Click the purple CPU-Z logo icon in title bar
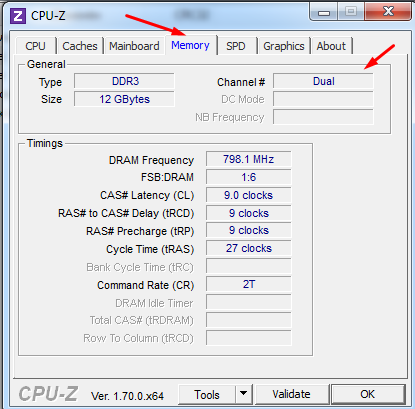The image size is (415, 409). tap(18, 16)
